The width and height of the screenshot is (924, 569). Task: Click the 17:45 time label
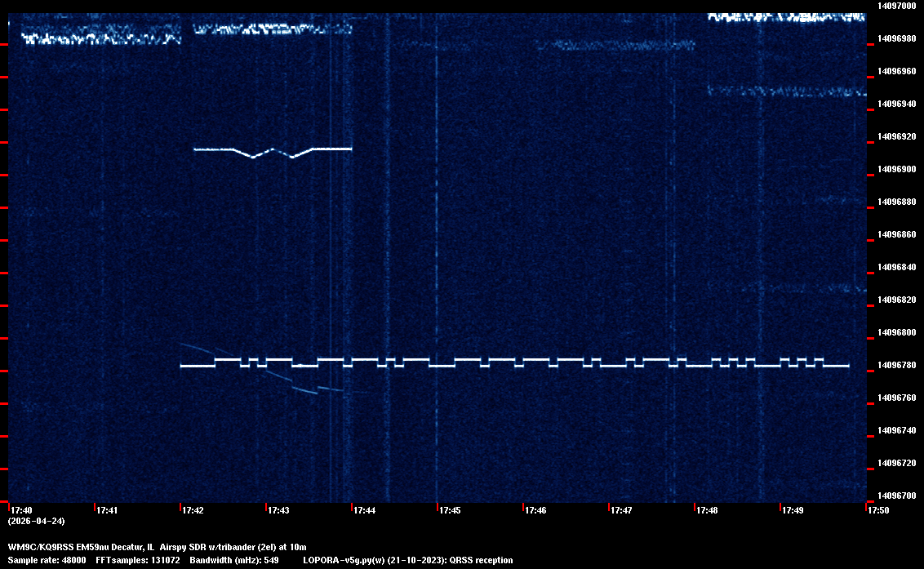click(450, 510)
